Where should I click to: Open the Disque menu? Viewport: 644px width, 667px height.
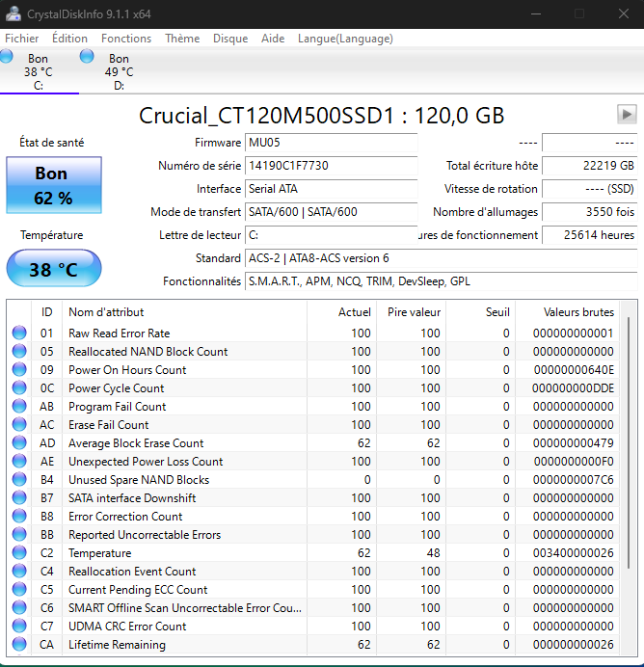(230, 39)
